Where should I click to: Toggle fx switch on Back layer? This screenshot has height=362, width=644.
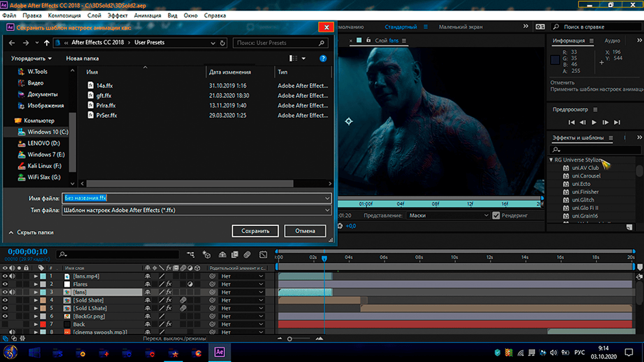click(169, 324)
